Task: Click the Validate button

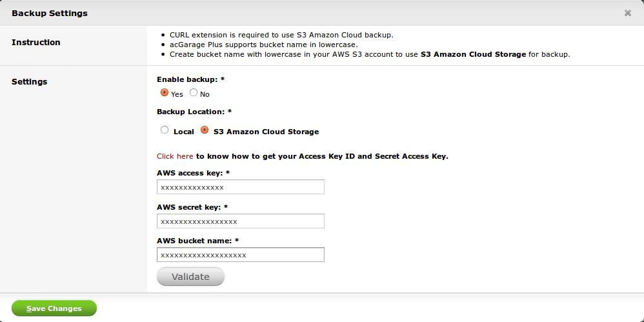Action: tap(190, 277)
